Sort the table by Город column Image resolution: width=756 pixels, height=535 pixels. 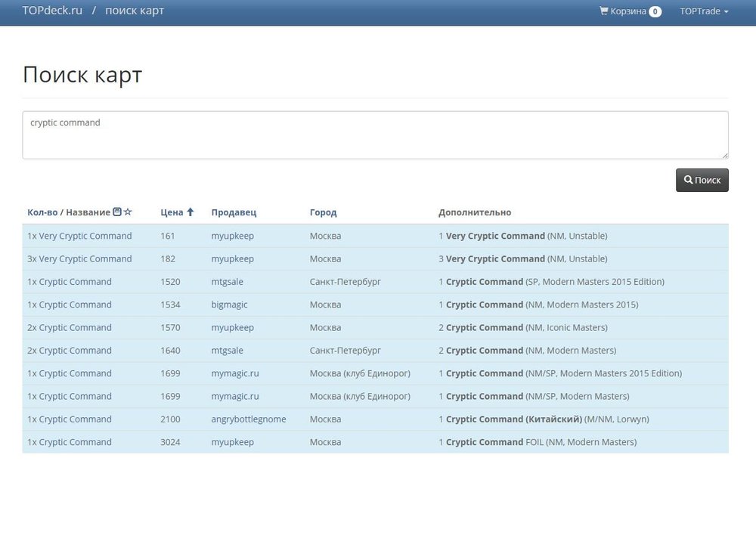[x=323, y=212]
